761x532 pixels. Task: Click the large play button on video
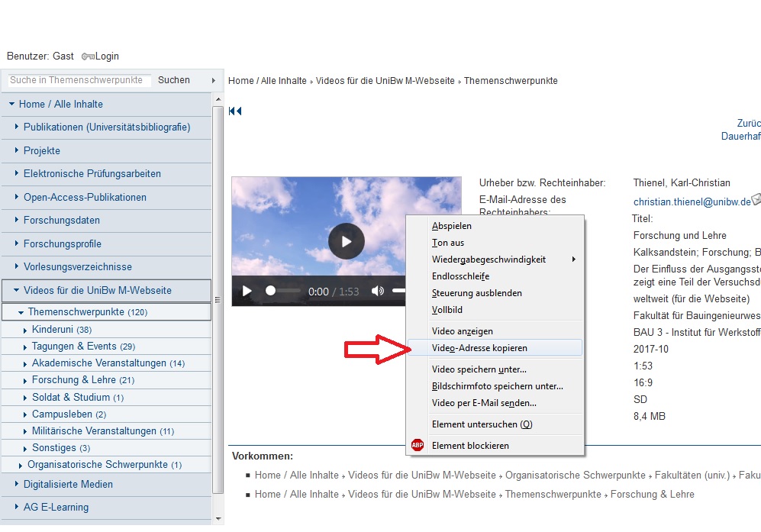(x=347, y=241)
